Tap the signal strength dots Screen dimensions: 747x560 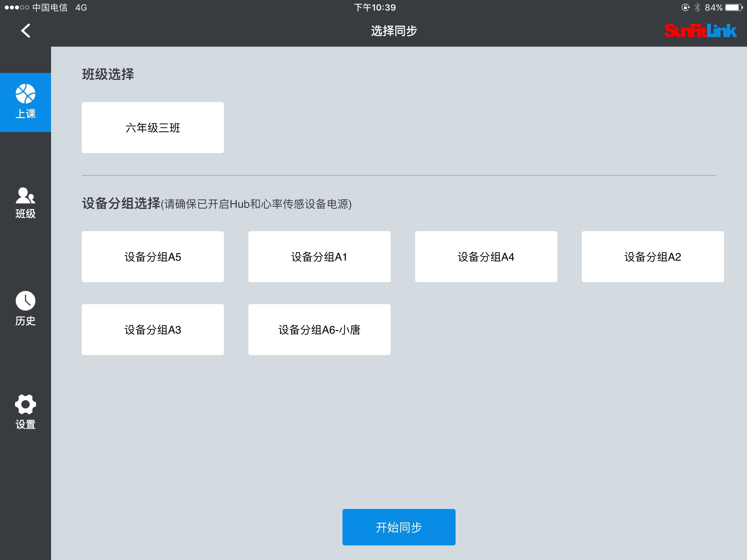(x=16, y=7)
